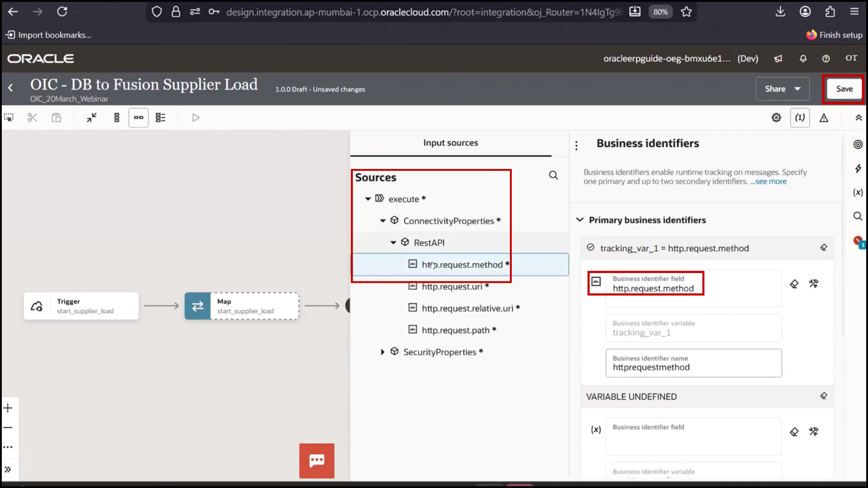Open the triggers target icon in right rail
This screenshot has width=868, height=488.
[x=858, y=145]
